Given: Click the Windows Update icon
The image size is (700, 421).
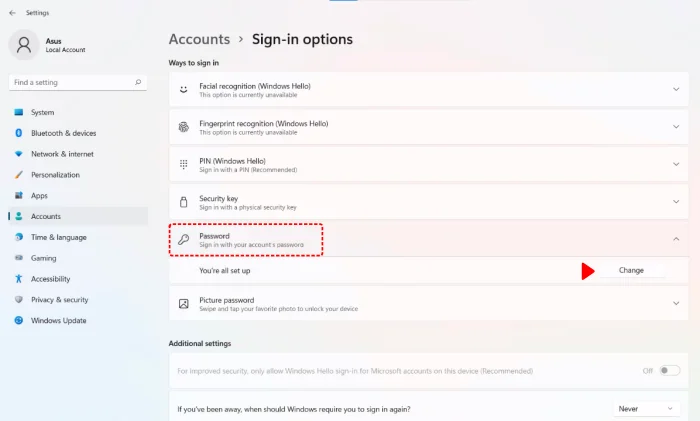Looking at the screenshot, I should click(x=18, y=320).
